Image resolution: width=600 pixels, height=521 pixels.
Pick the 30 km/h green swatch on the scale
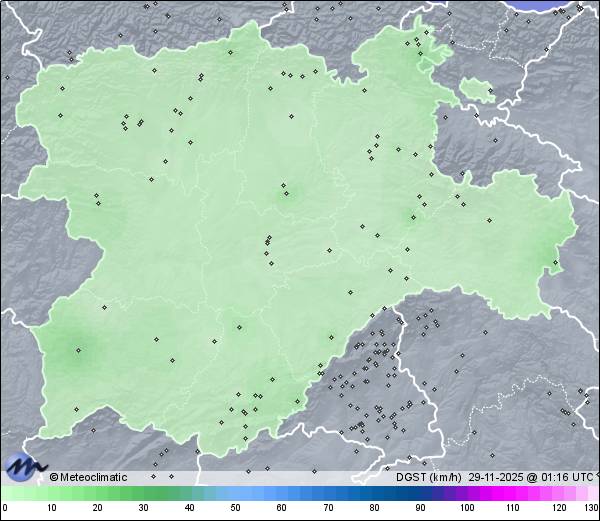[x=143, y=493]
